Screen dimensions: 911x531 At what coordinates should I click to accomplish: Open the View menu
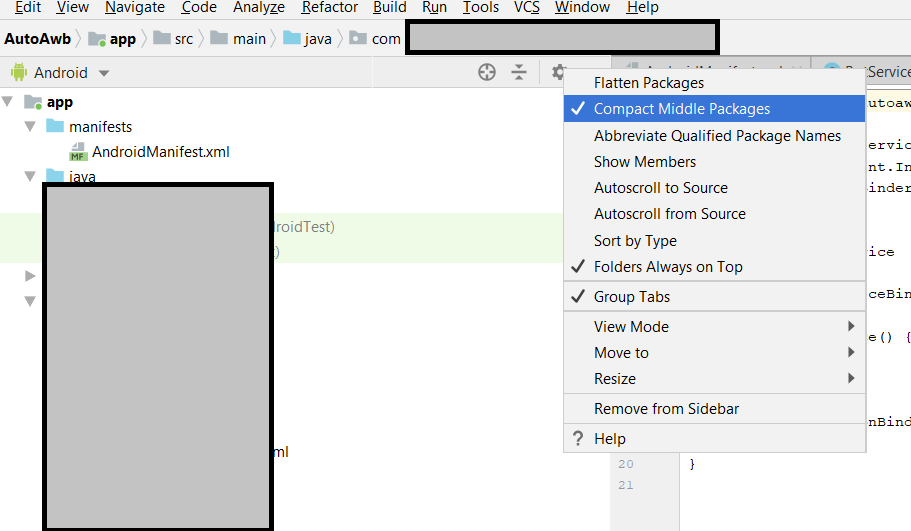coord(73,8)
